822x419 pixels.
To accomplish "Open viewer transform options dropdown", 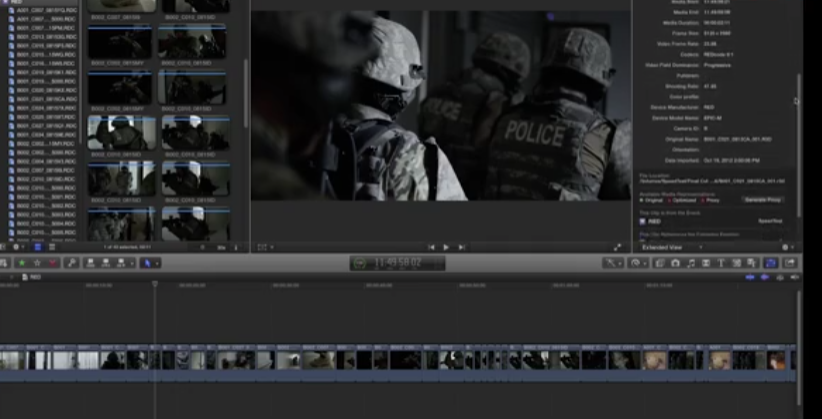I will coord(265,248).
